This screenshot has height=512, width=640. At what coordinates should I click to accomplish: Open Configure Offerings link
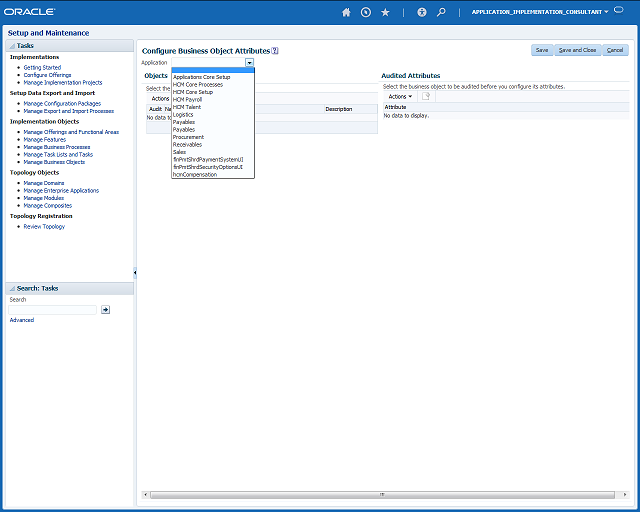[47, 75]
